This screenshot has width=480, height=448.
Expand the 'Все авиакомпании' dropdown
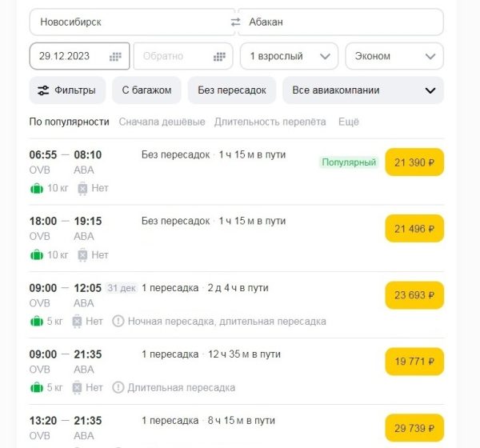pyautogui.click(x=362, y=90)
